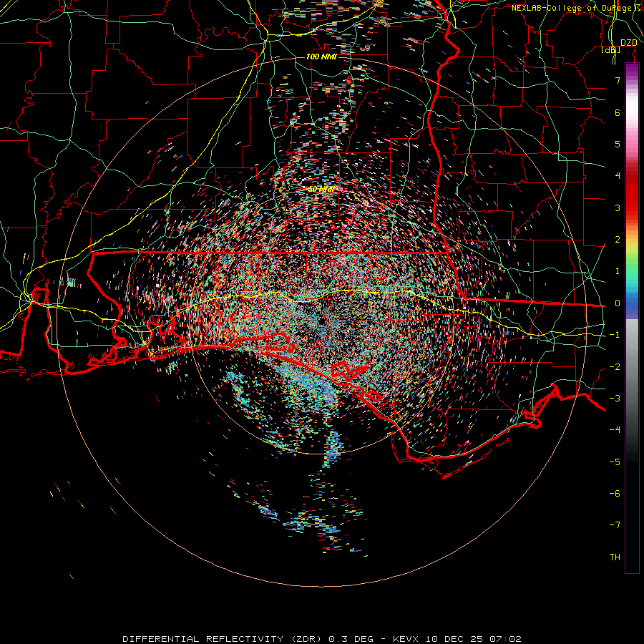Click the "0" value on the dB scale
644x644 pixels.
(618, 303)
